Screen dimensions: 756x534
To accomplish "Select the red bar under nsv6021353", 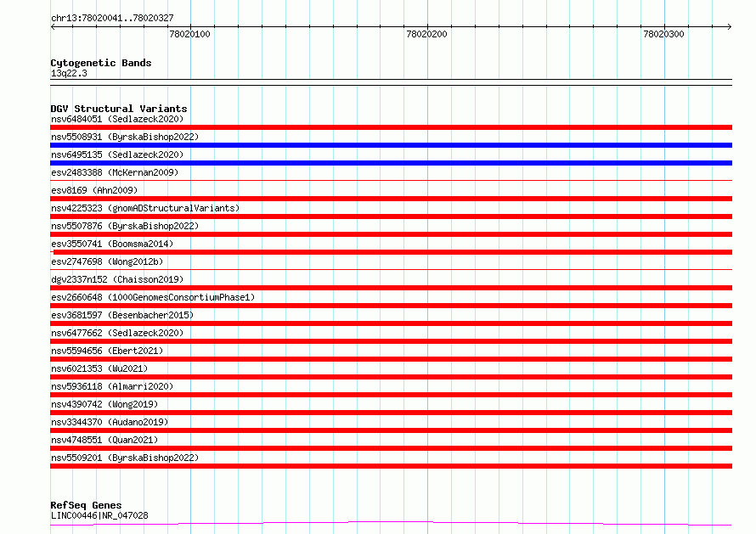I will [391, 377].
